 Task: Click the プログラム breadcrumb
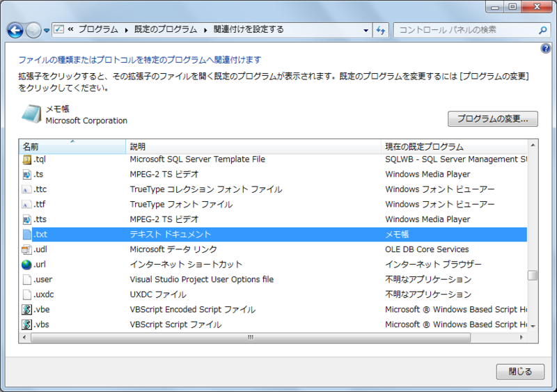click(98, 29)
